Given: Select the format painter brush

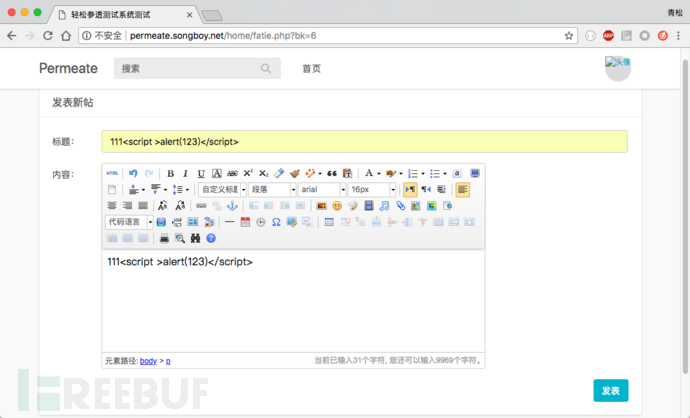Looking at the screenshot, I should [x=294, y=173].
